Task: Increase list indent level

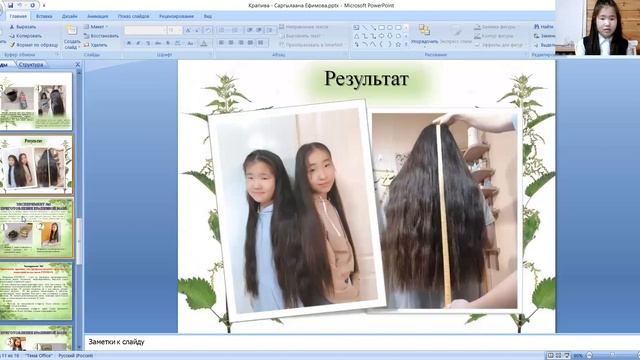Action: 259,30
